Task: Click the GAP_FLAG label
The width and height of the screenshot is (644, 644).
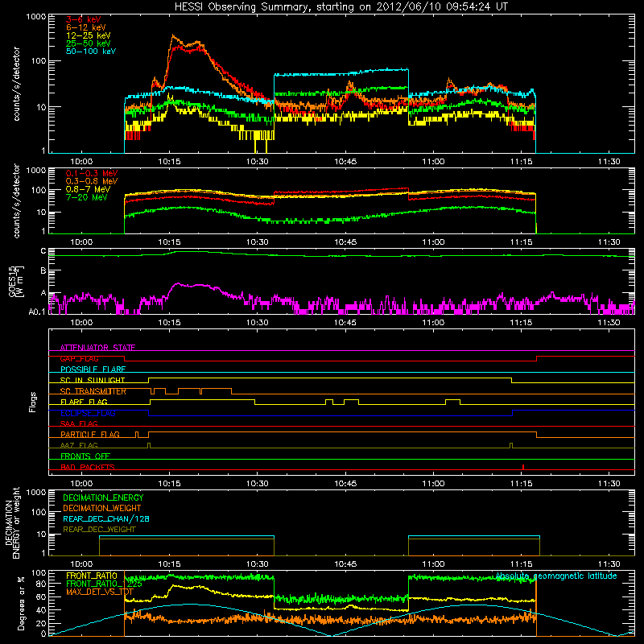Action: (79, 358)
